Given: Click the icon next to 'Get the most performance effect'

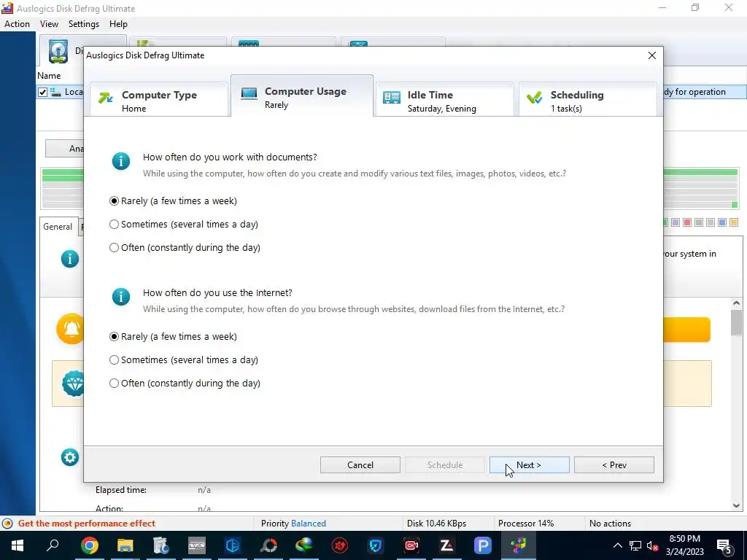Looking at the screenshot, I should [7, 524].
